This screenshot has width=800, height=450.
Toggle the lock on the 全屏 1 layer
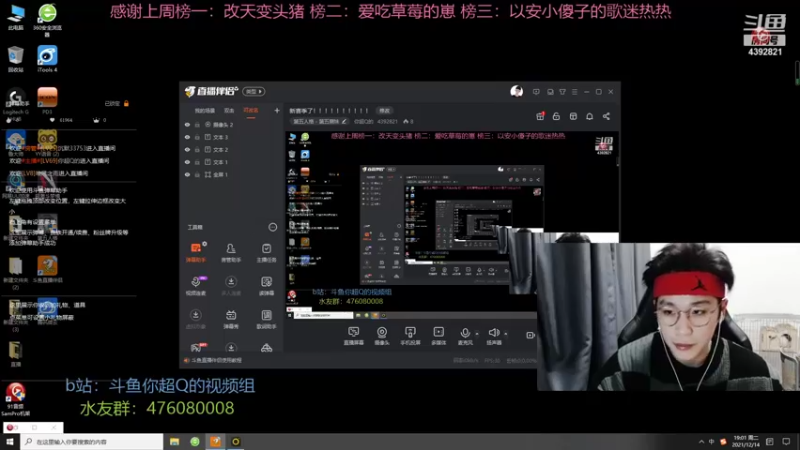[197, 174]
